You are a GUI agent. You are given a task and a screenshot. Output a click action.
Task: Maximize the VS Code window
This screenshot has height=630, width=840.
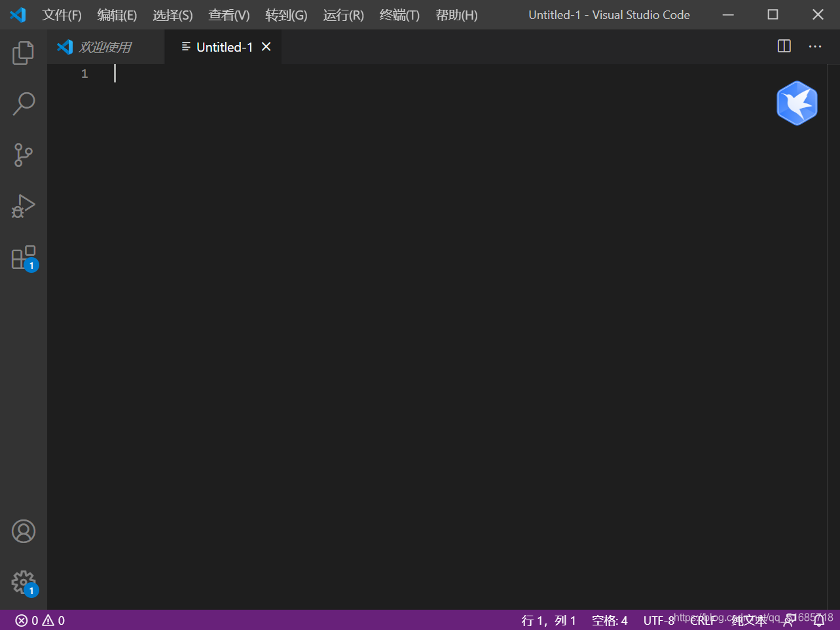(x=773, y=14)
